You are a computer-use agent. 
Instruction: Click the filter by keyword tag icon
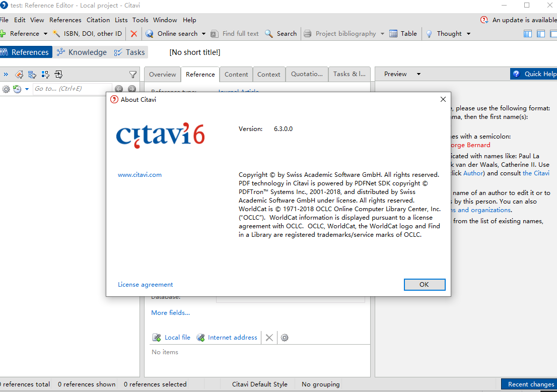(x=19, y=74)
